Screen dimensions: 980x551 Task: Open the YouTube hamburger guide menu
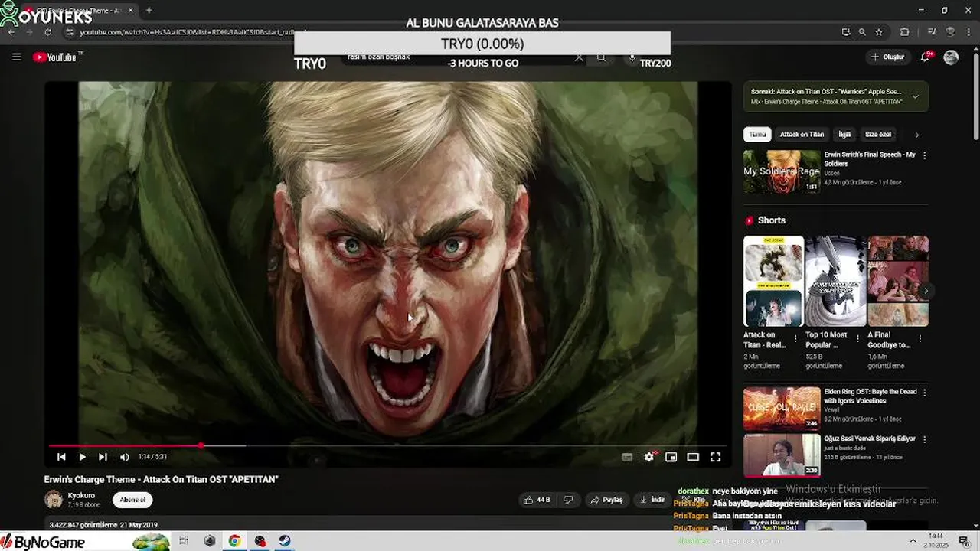(16, 57)
